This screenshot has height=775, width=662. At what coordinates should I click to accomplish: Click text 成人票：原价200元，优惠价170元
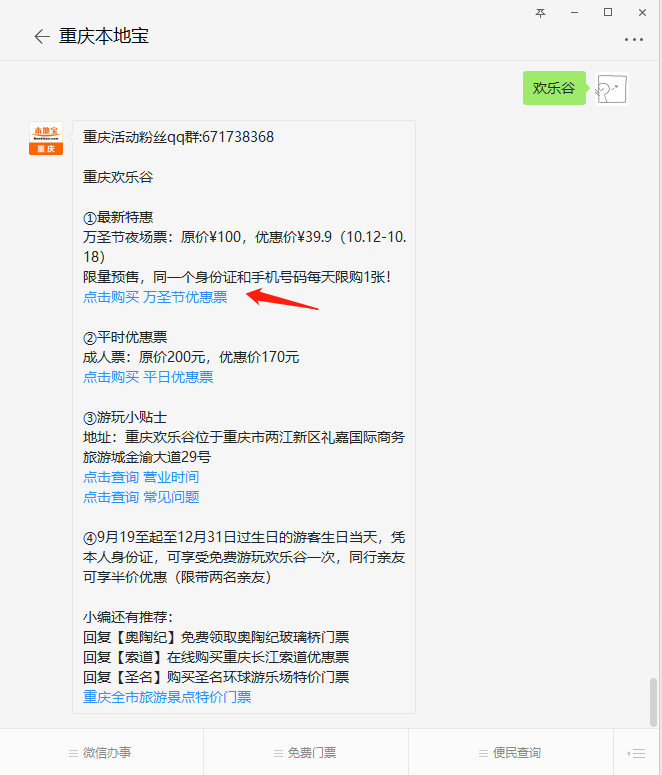pos(191,357)
